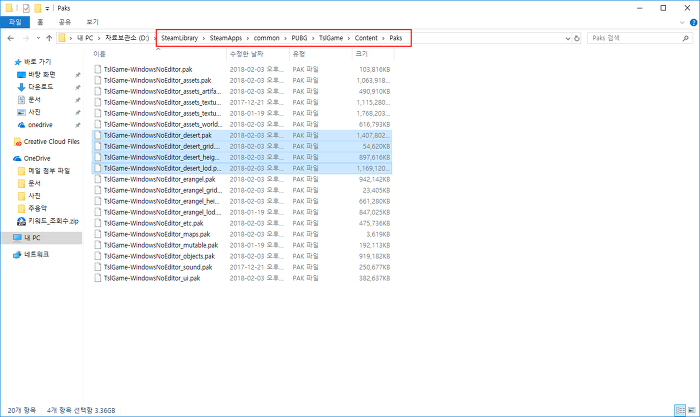Go up one folder level arrow
700x417 pixels.
[x=49, y=38]
